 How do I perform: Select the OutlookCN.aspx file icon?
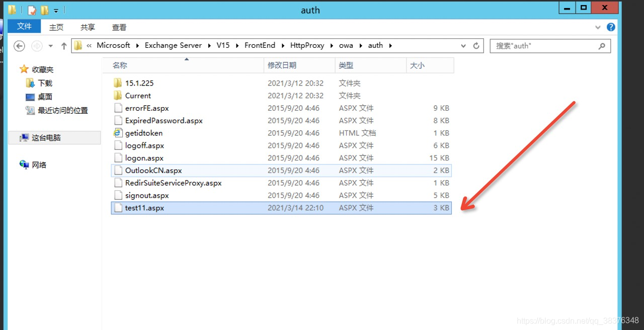118,171
